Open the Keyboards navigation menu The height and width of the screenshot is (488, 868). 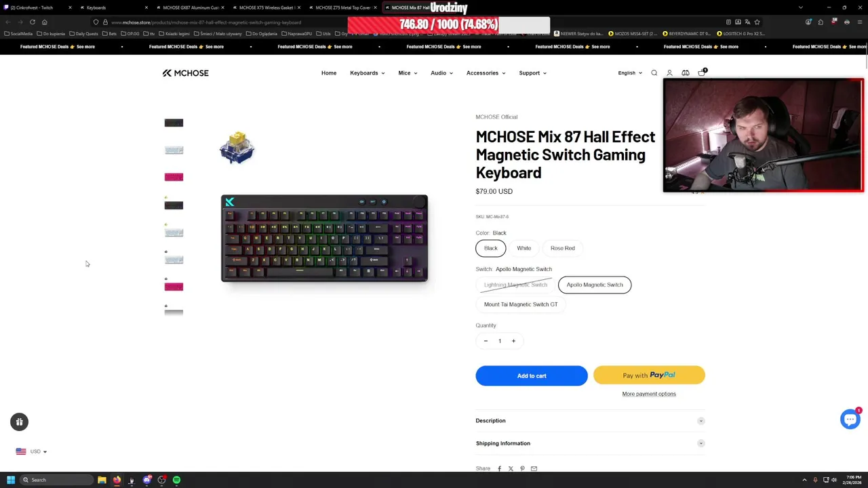coord(368,73)
